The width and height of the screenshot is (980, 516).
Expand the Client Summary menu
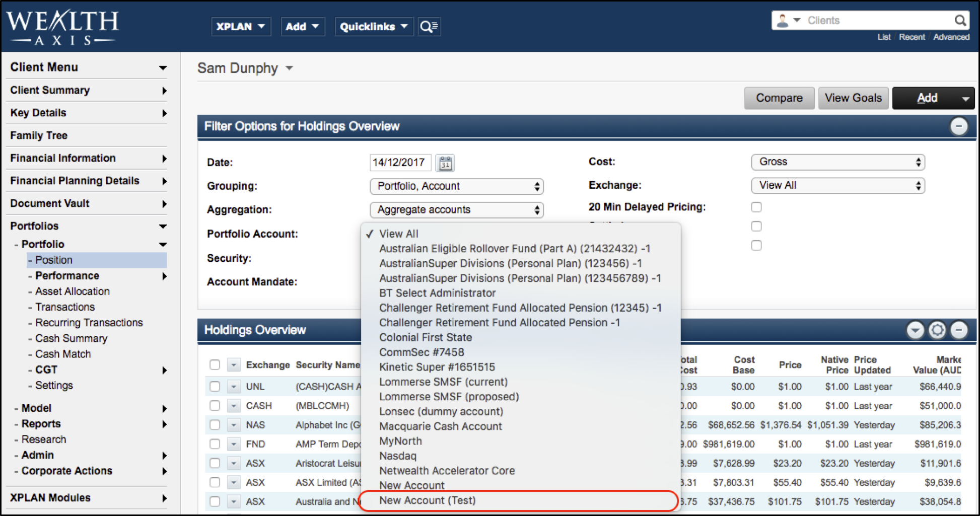(x=164, y=91)
